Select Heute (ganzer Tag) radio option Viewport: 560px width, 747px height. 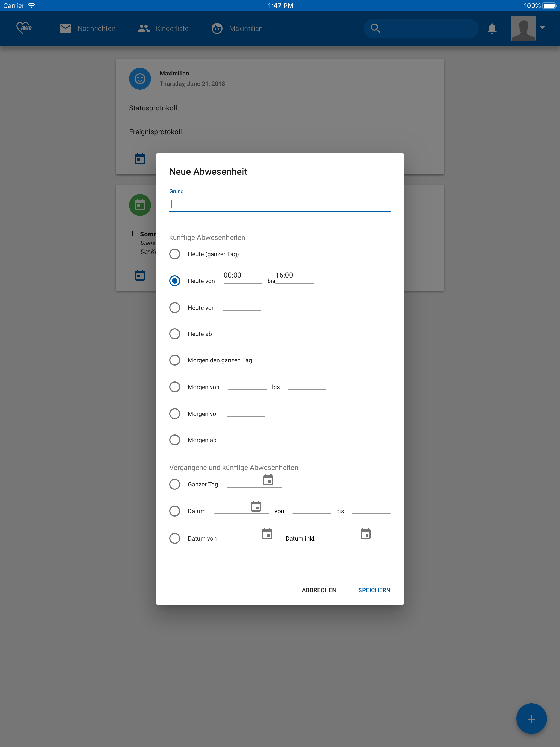point(175,254)
